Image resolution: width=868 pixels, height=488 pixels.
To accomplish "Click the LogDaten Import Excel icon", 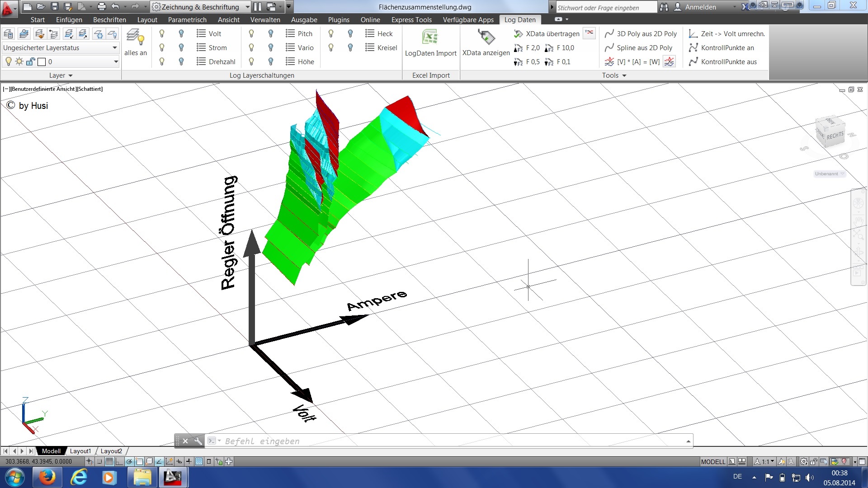I will pyautogui.click(x=430, y=37).
